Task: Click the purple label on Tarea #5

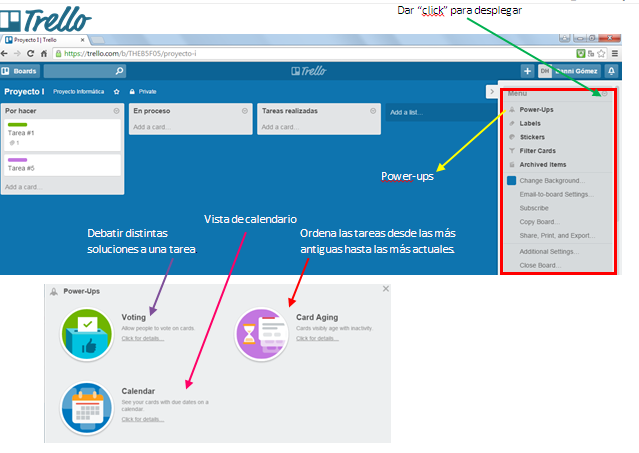Action: click(18, 160)
